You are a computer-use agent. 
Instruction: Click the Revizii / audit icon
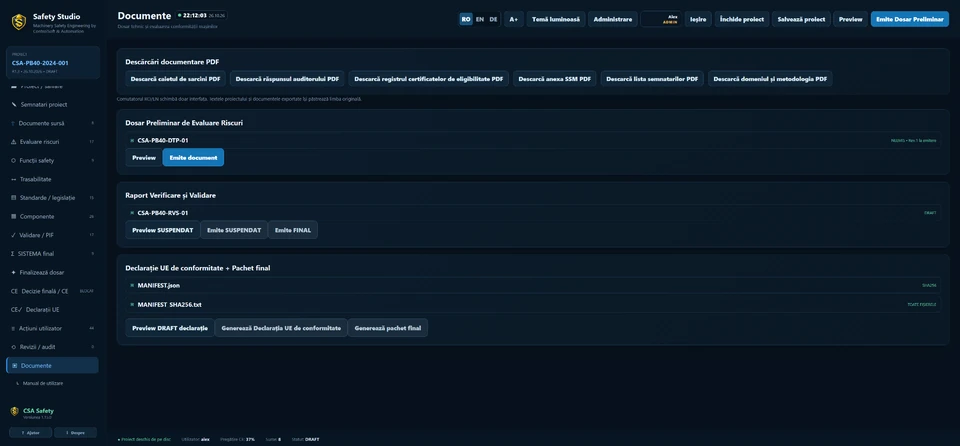13,347
